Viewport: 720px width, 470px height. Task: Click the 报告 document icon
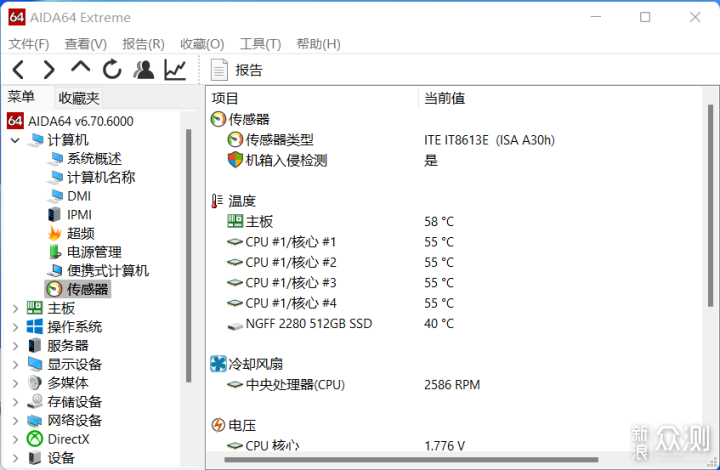point(219,70)
